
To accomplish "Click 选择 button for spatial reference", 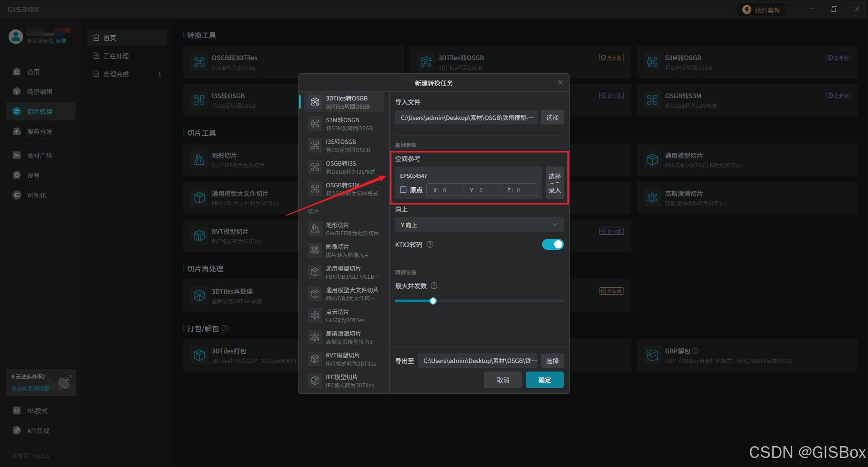I will tap(555, 176).
